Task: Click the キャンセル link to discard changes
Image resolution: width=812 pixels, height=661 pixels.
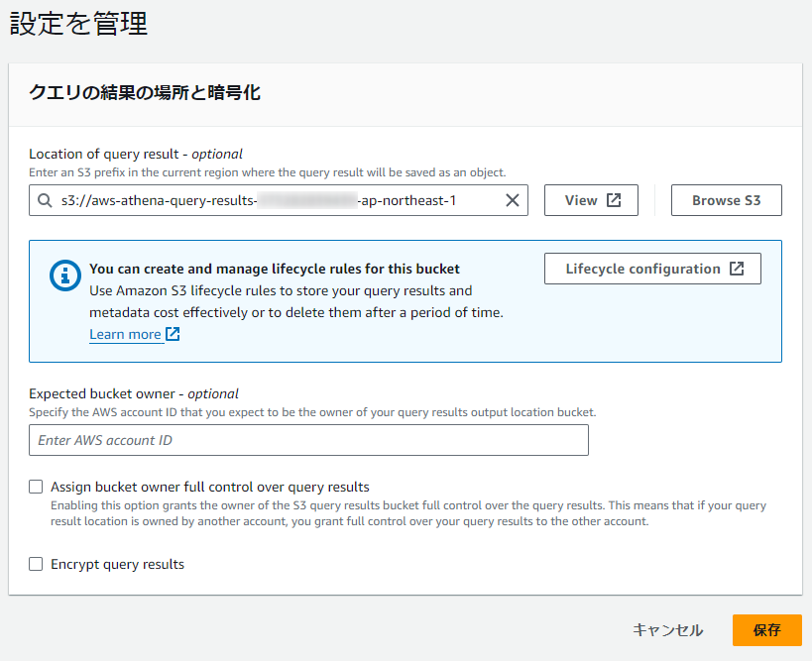Action: pyautogui.click(x=667, y=630)
